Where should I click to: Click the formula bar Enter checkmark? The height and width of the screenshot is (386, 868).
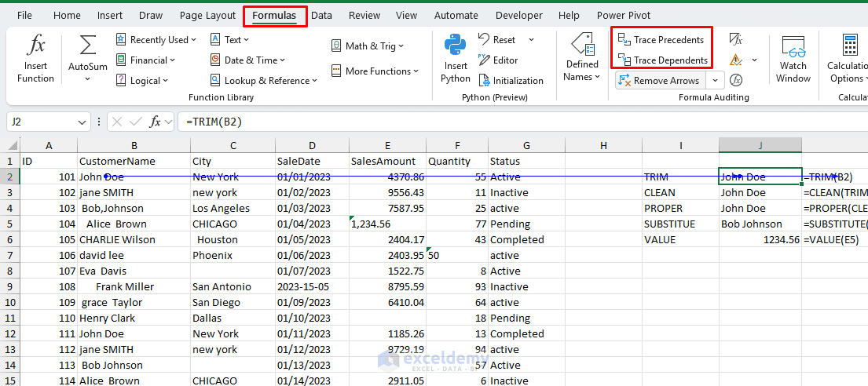coord(136,122)
